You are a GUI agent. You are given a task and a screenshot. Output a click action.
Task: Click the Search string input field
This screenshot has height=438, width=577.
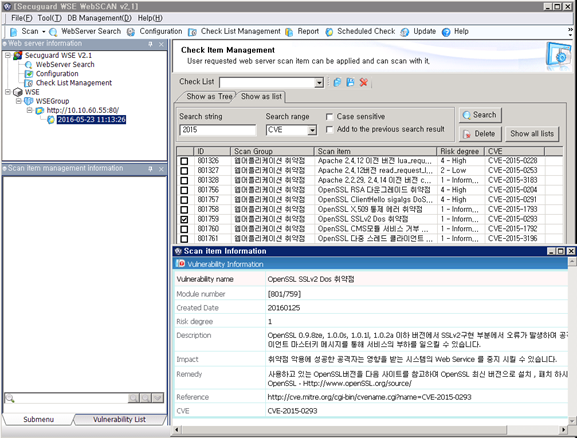tap(218, 130)
